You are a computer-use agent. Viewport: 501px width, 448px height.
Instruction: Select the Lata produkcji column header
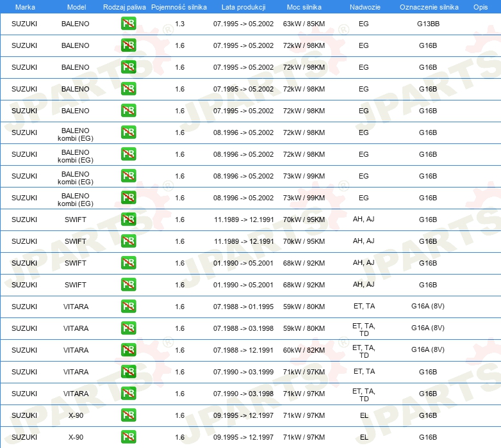coord(243,7)
